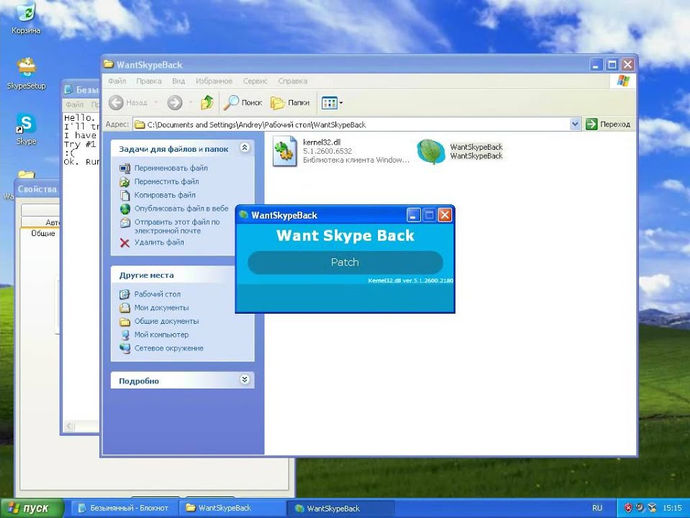Click the leaf icon in dialog title bar
The image size is (690, 518).
tap(243, 215)
